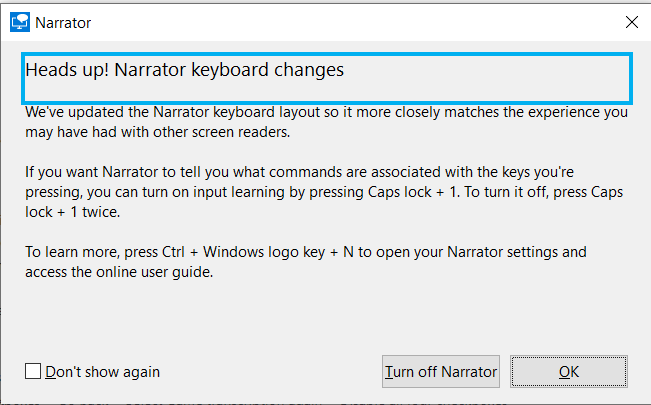The image size is (651, 405).
Task: Click the paragraph about updated keyboard layout
Action: click(x=326, y=122)
